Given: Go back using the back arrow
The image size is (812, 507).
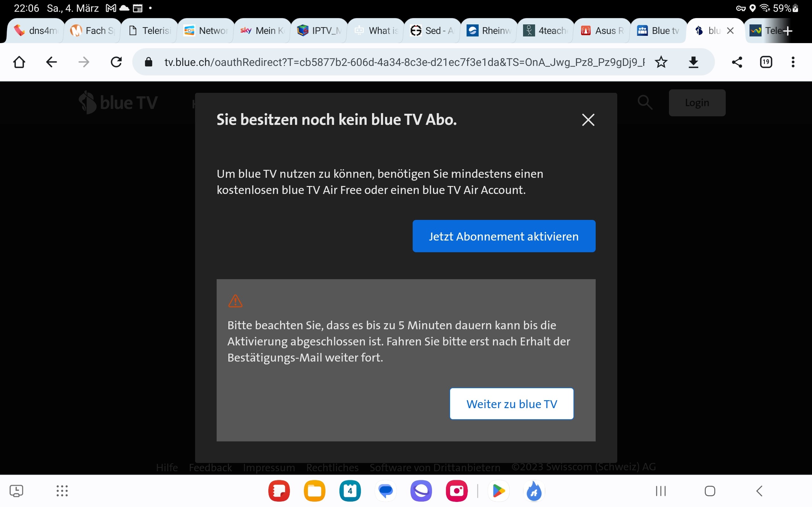Looking at the screenshot, I should click(x=51, y=62).
